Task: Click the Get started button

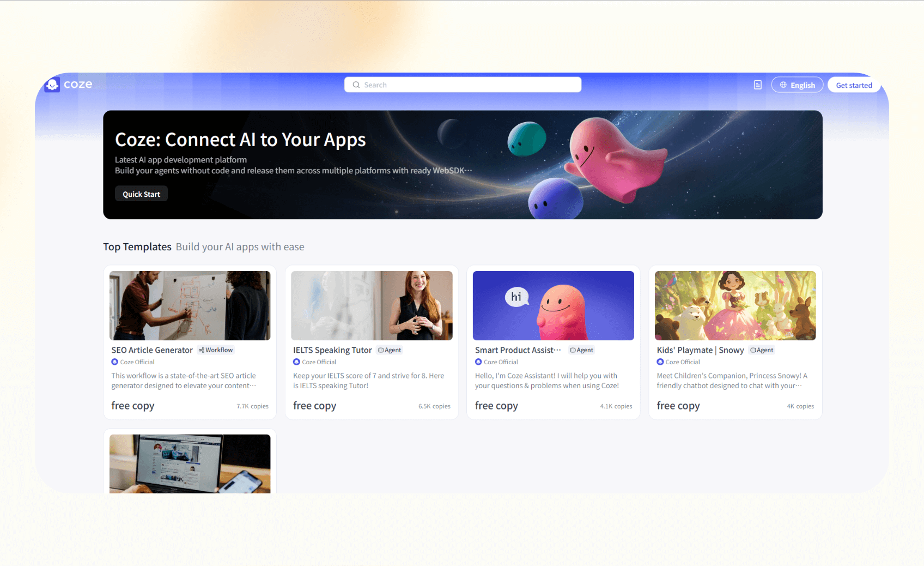Action: click(x=854, y=85)
